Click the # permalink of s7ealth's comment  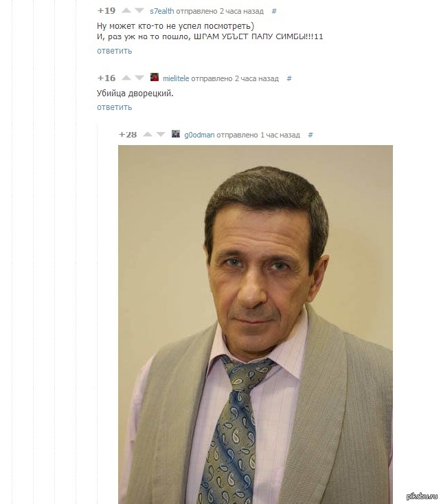[x=274, y=11]
